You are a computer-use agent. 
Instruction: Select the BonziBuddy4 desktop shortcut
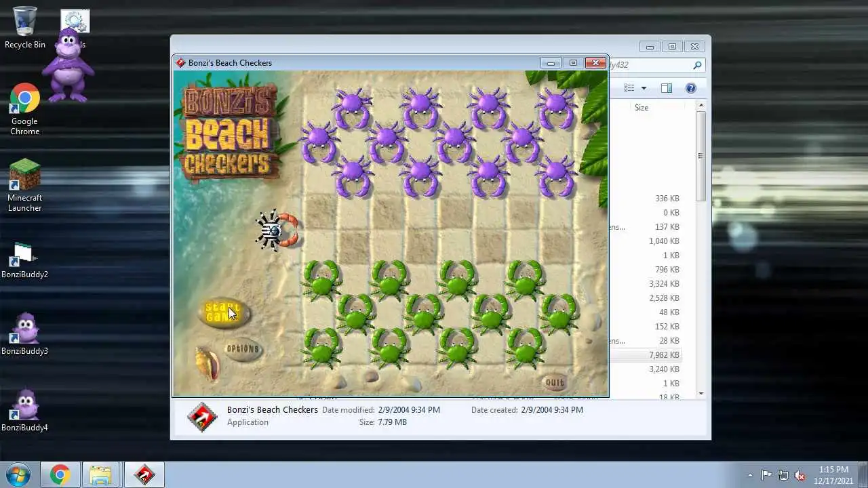coord(25,410)
